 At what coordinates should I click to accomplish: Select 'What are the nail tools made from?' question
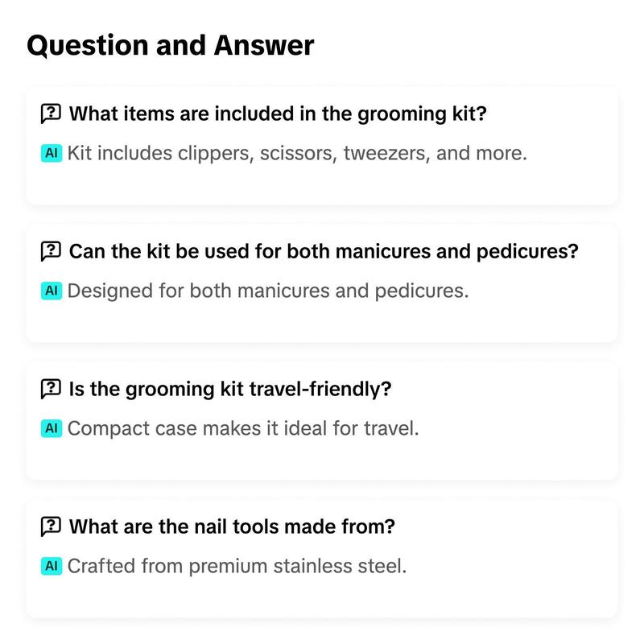click(232, 526)
